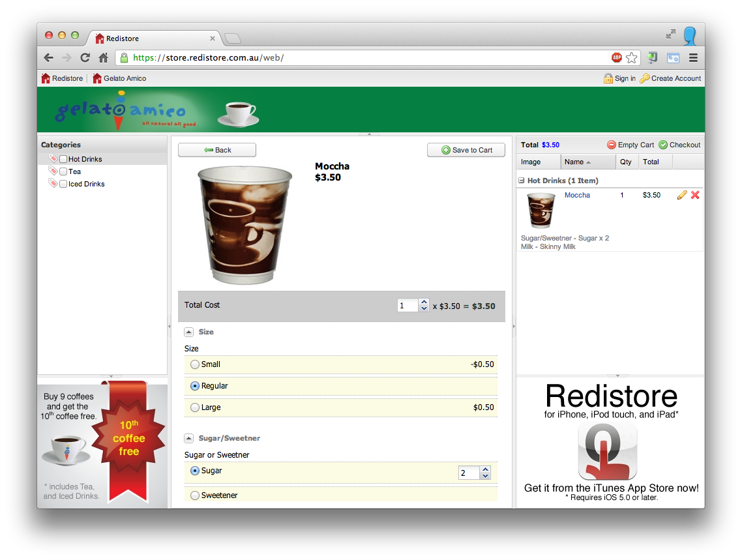Image resolution: width=742 pixels, height=560 pixels.
Task: Click the green extension icon beside star
Action: 653,58
